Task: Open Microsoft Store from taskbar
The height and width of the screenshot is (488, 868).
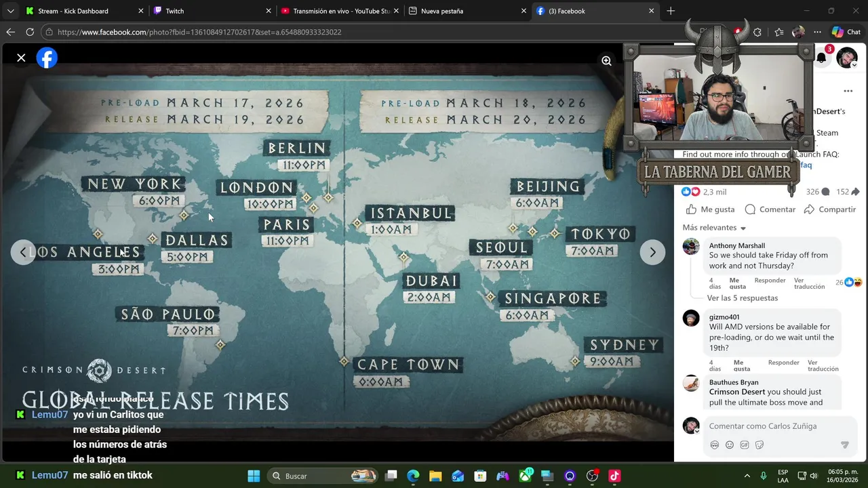Action: (x=480, y=476)
